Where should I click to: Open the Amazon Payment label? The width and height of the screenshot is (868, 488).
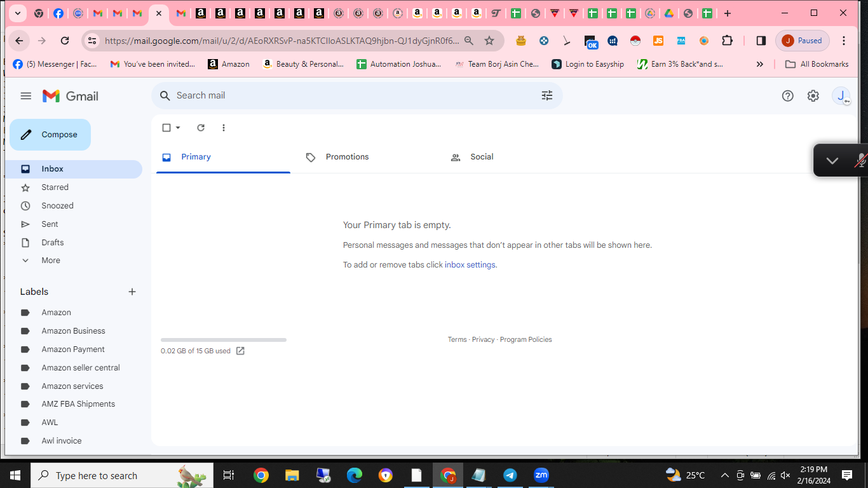[x=74, y=349]
